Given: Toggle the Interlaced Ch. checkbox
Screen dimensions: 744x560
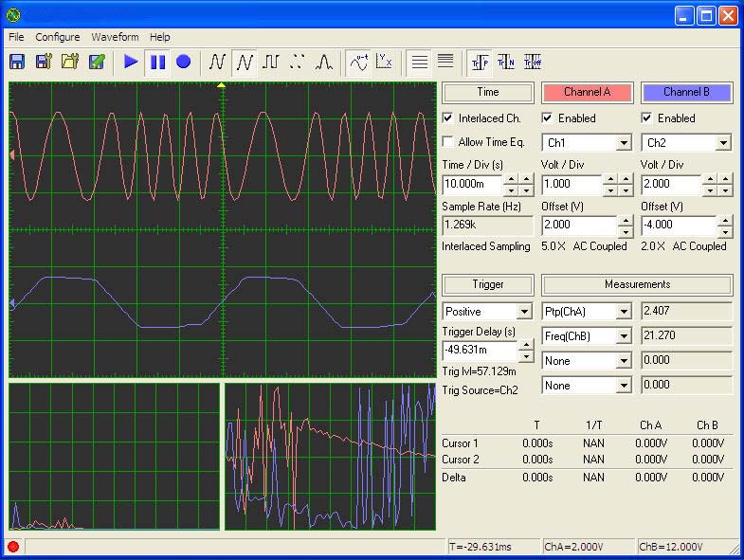Looking at the screenshot, I should [448, 118].
